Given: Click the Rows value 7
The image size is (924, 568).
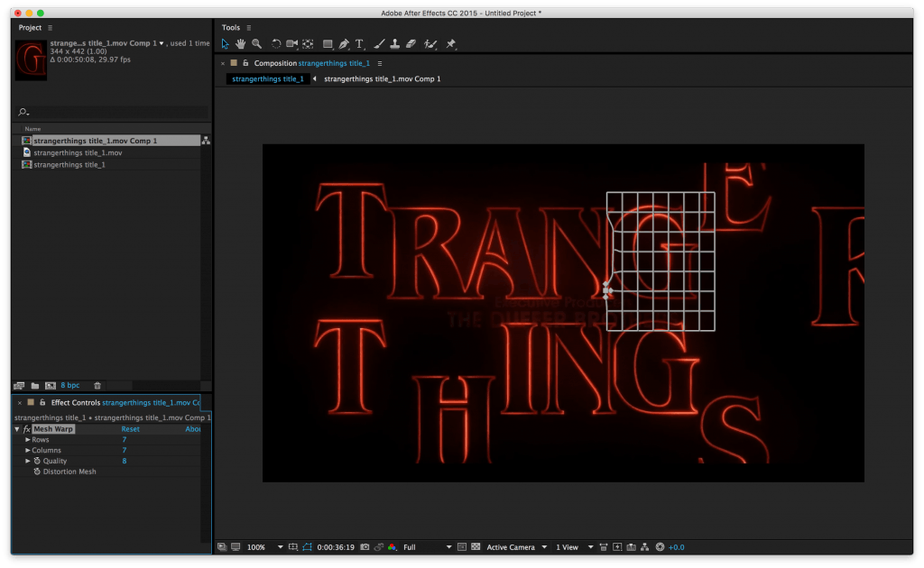Looking at the screenshot, I should click(125, 440).
